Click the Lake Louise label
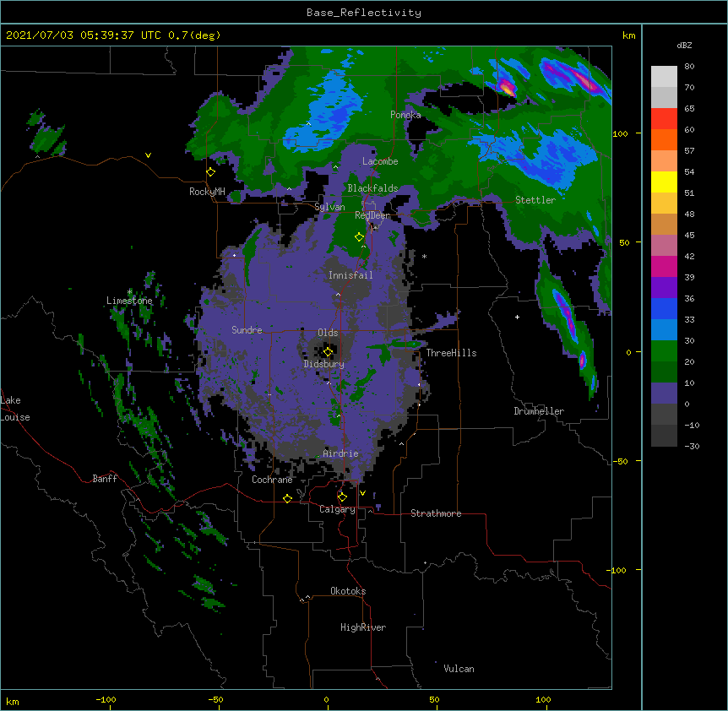 coord(15,409)
